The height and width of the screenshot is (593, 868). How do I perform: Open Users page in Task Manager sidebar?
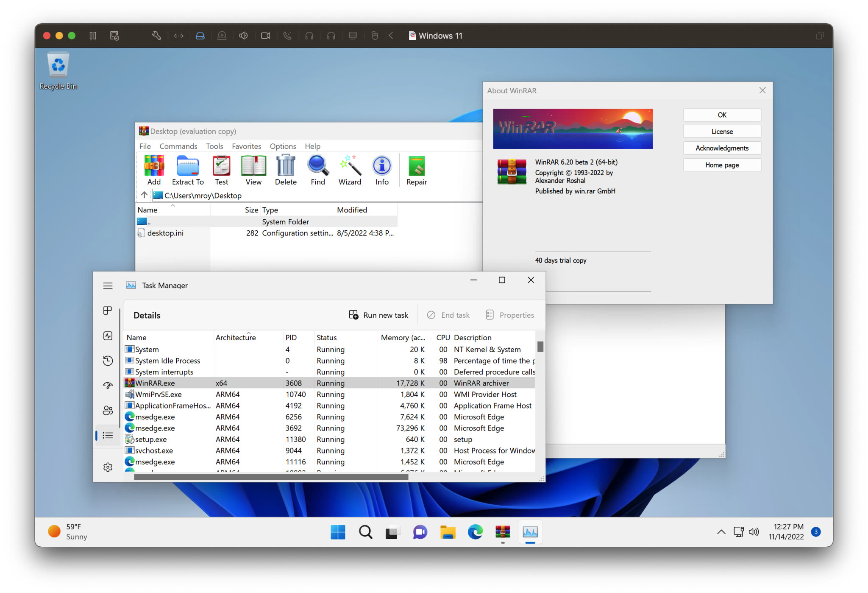(x=108, y=410)
